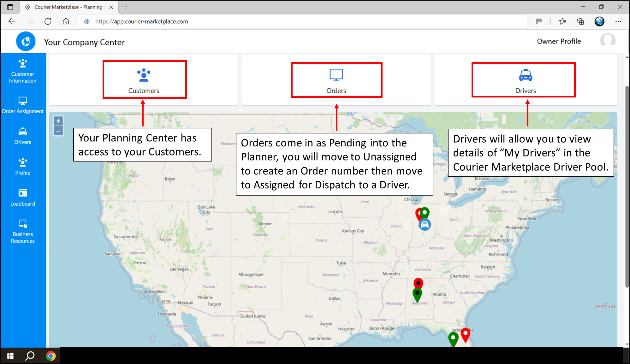This screenshot has width=630, height=364.
Task: Click the red map pin near Jacksonville
Action: [466, 335]
